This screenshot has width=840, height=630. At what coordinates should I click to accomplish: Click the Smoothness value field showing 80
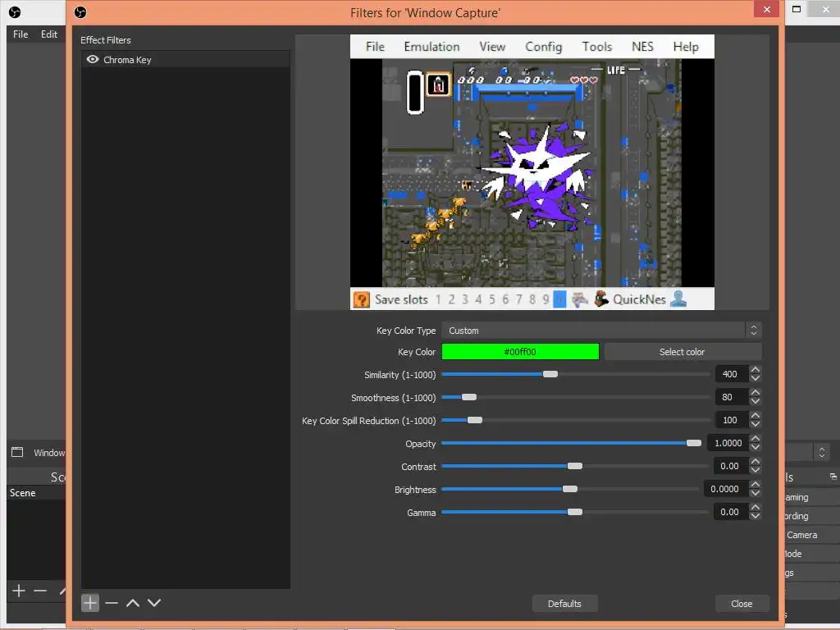732,397
